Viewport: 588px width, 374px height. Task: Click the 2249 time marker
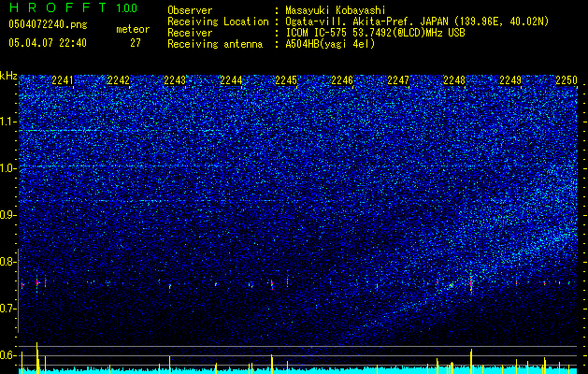tap(510, 80)
